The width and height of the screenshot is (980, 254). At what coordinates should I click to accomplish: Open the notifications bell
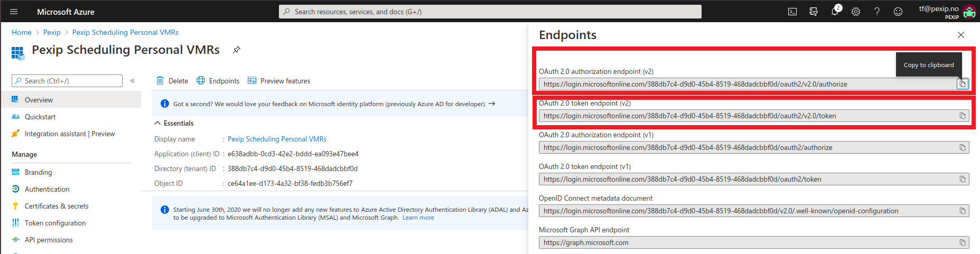pyautogui.click(x=835, y=12)
